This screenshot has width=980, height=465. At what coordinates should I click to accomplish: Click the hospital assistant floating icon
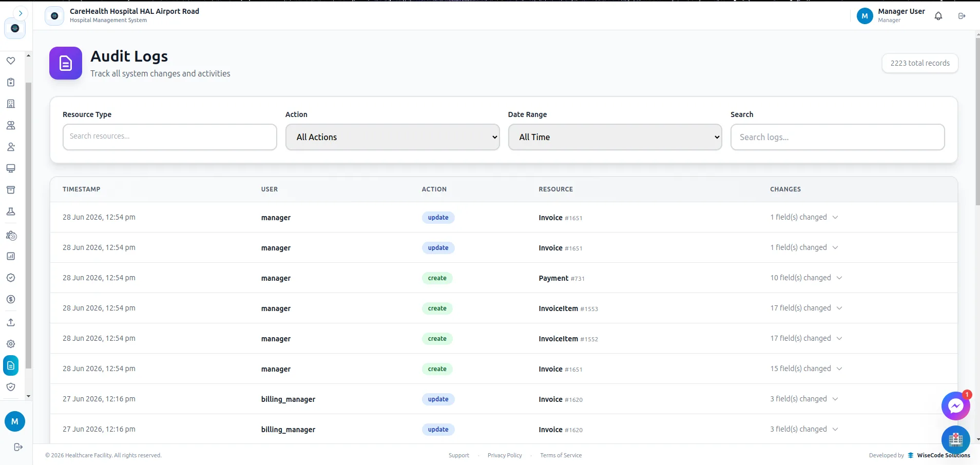tap(955, 440)
